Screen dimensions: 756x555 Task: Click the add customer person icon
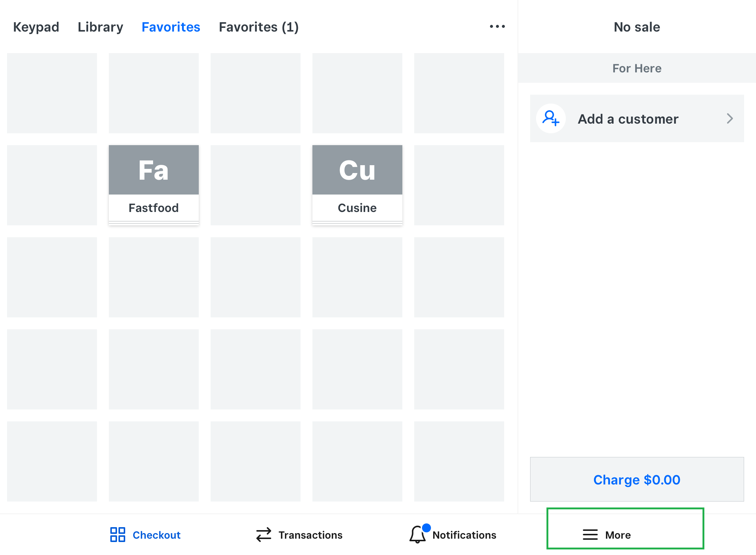pyautogui.click(x=551, y=118)
